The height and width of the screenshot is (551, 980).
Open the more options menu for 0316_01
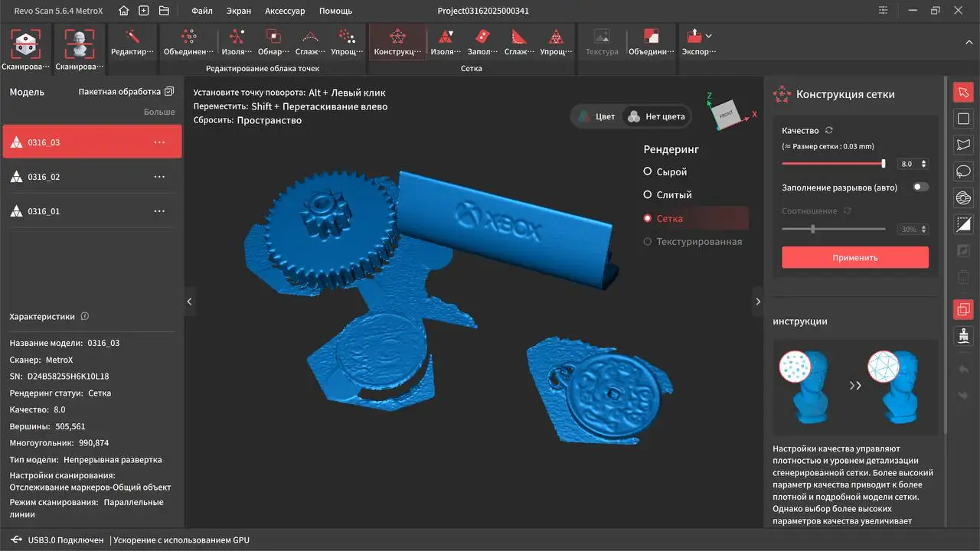159,211
